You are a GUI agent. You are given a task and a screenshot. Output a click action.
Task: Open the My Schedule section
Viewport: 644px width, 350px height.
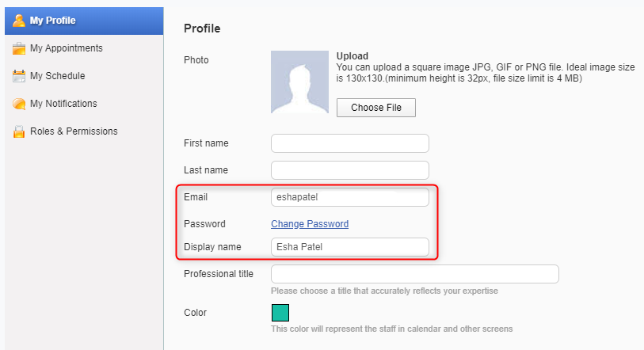tap(84, 76)
